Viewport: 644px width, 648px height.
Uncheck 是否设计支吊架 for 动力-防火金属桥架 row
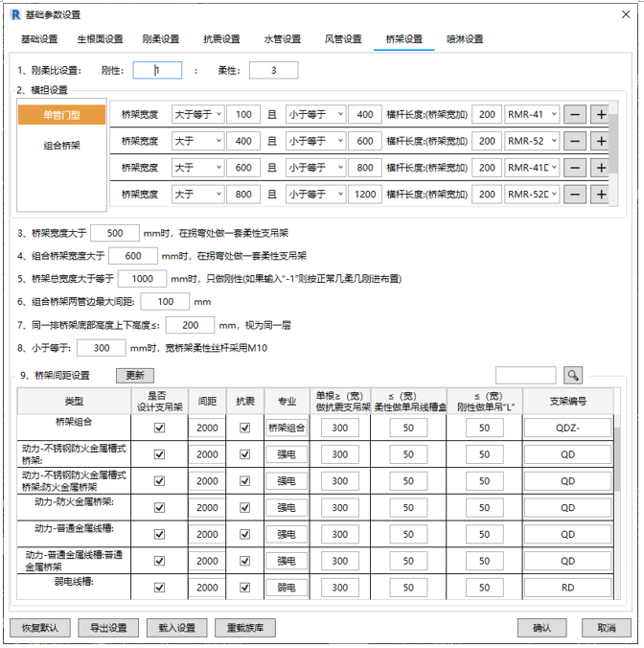tap(159, 508)
